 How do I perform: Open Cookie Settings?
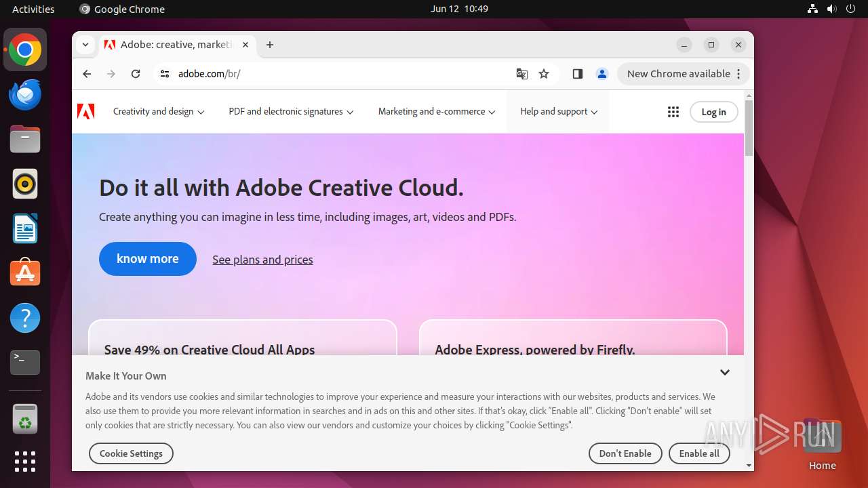(131, 453)
